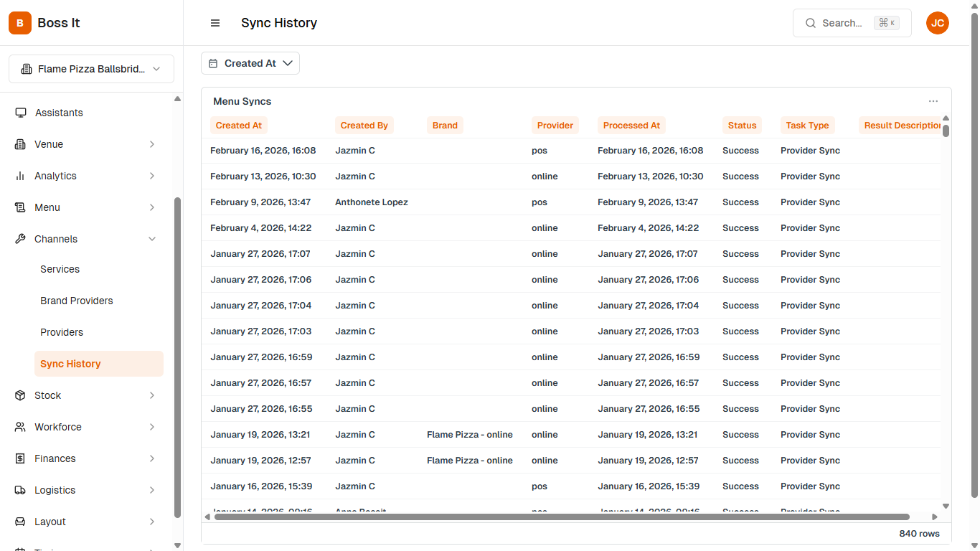Expand the Workforce section chevron

point(152,427)
